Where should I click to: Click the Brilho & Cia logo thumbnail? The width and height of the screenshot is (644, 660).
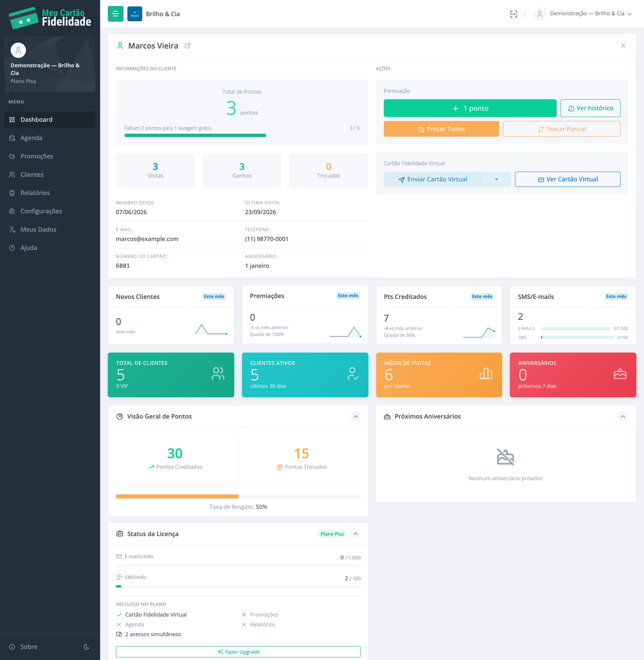click(x=135, y=14)
